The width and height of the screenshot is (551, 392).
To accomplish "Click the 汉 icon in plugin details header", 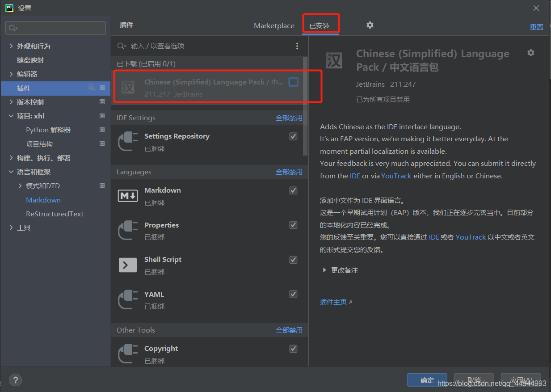I will pos(334,60).
